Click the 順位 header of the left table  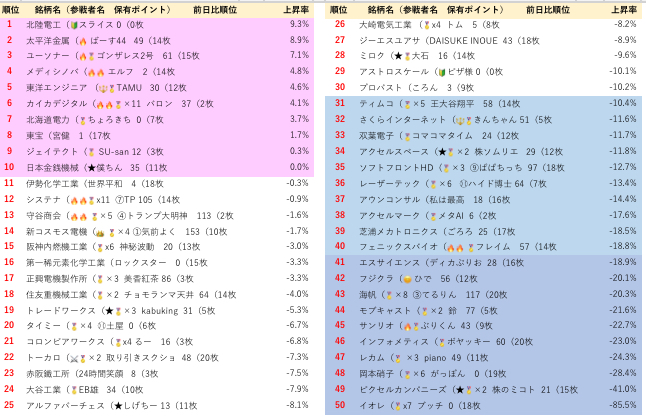point(11,8)
